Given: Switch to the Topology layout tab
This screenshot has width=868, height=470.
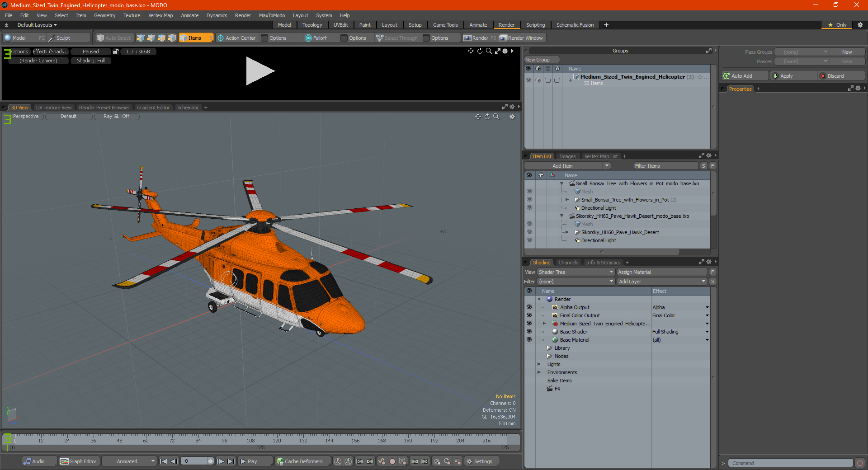Looking at the screenshot, I should point(312,25).
